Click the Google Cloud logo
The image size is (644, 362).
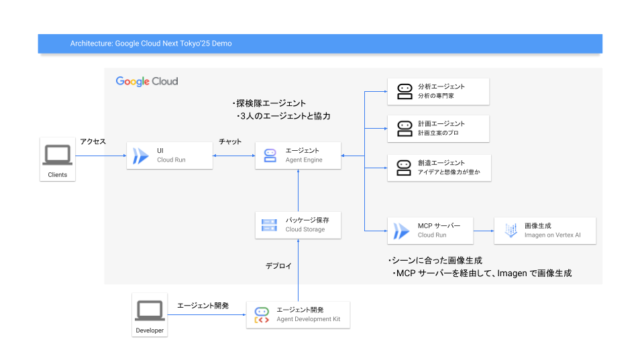[x=147, y=81]
